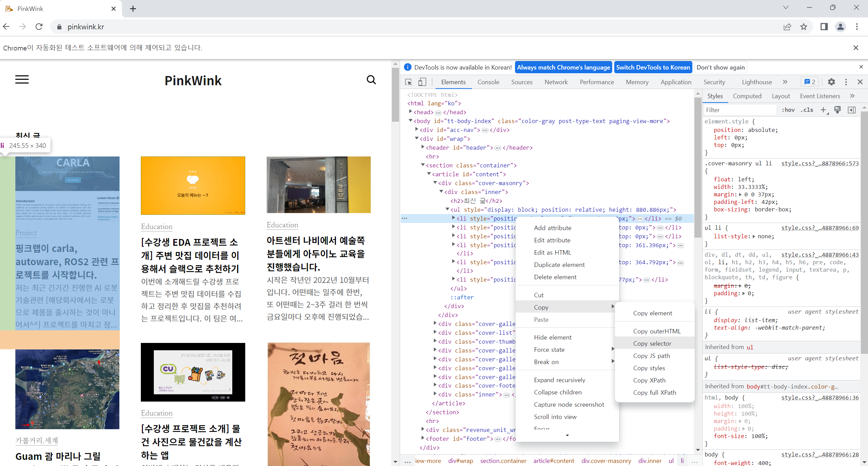This screenshot has width=868, height=466.
Task: Click the Styles Filter input field
Action: click(x=740, y=110)
